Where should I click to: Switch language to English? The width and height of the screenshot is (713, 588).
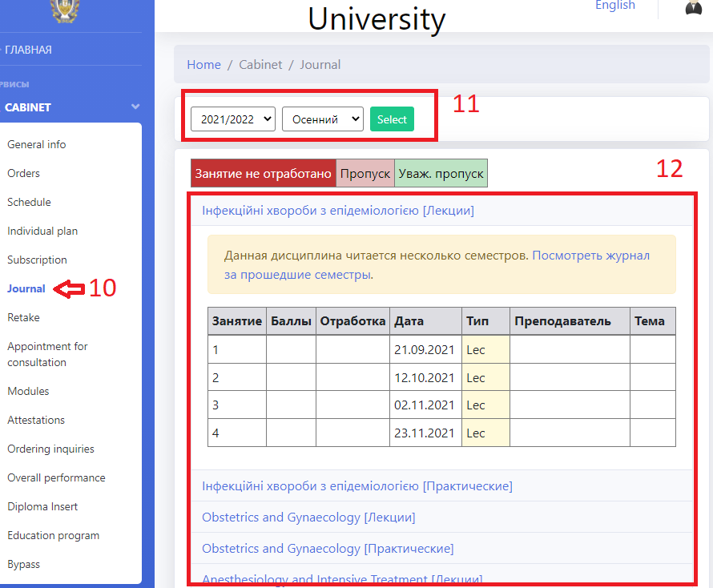pos(614,6)
